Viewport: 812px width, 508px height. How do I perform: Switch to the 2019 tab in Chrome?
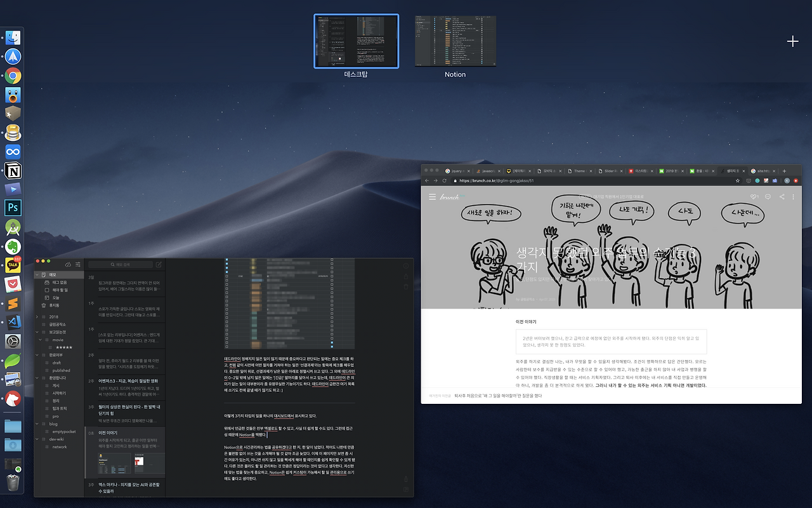[671, 171]
